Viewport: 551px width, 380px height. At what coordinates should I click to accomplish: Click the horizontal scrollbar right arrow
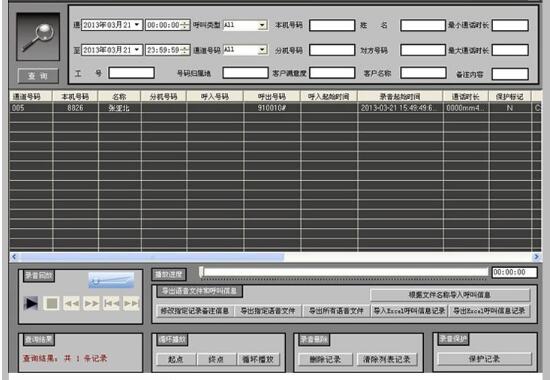(x=537, y=257)
